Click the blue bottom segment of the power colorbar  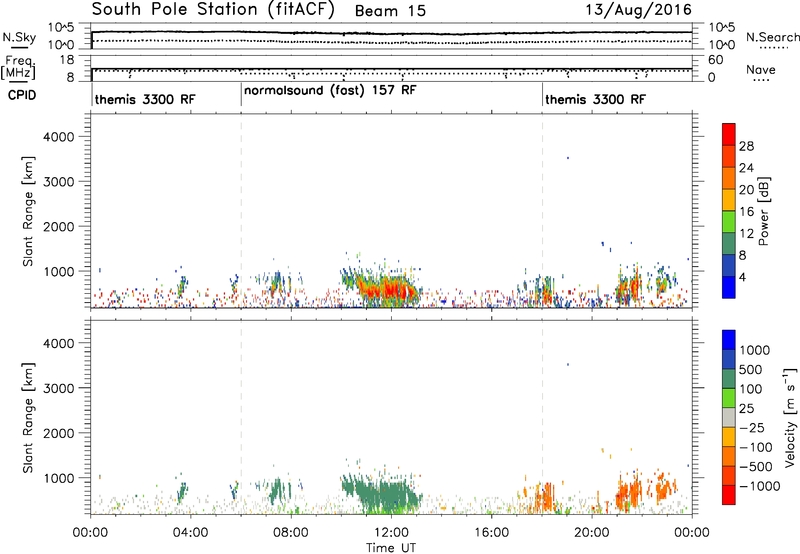click(729, 287)
